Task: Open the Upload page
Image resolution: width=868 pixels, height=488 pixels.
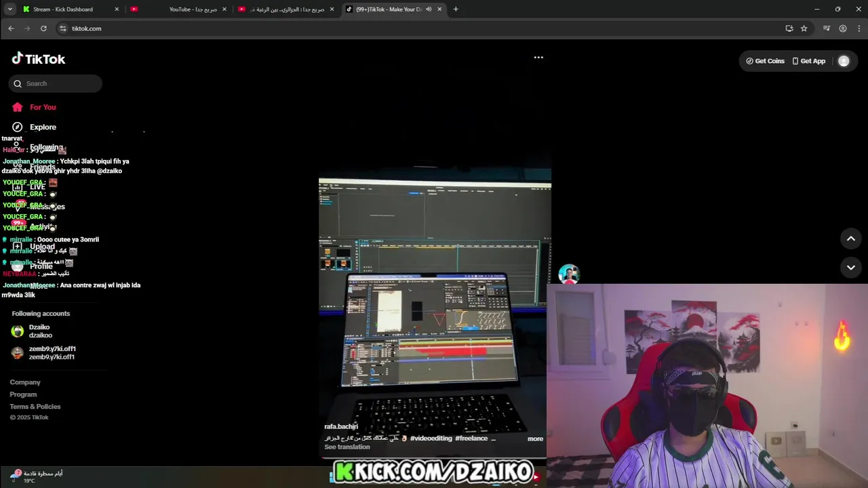Action: click(34, 247)
